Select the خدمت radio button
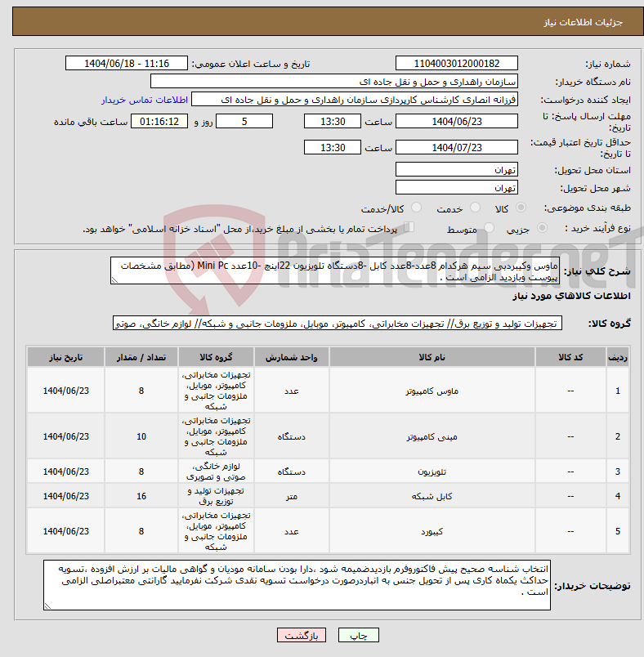 point(475,208)
